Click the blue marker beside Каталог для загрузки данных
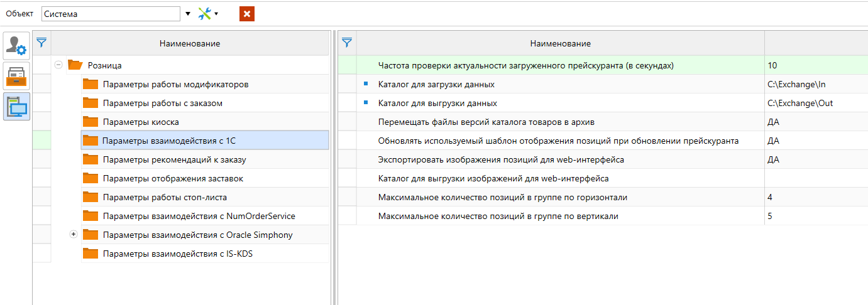The width and height of the screenshot is (868, 305). 365,83
